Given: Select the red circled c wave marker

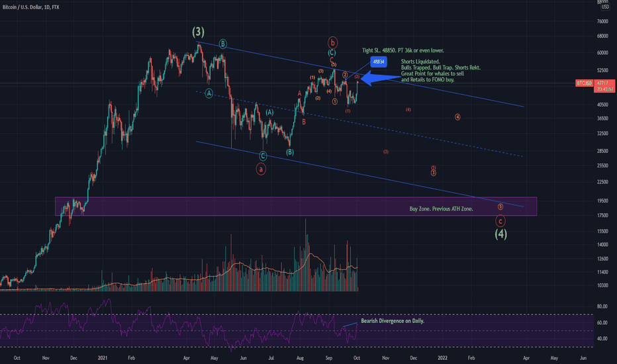Looking at the screenshot, I should tap(500, 221).
